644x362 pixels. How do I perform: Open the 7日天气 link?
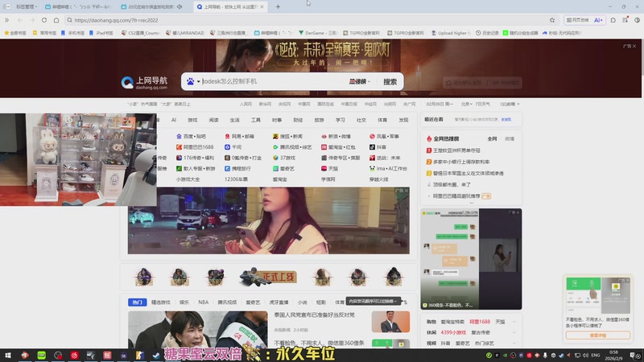tap(482, 105)
